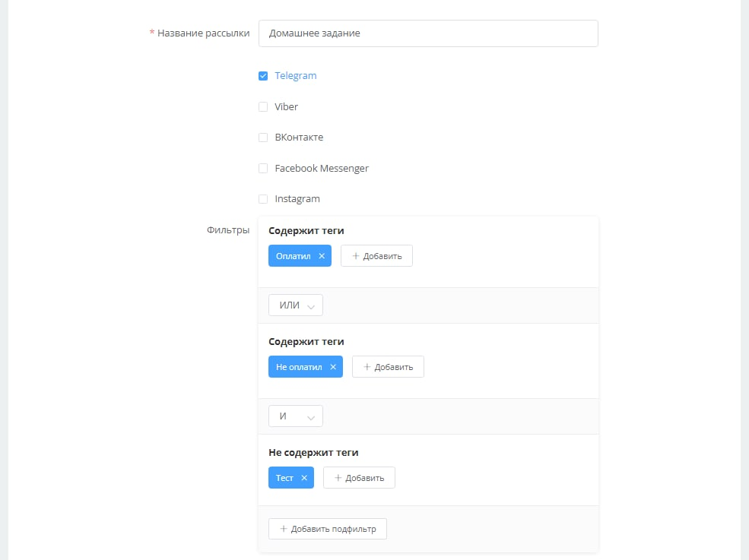
Task: Click the Telegram label text
Action: 296,76
